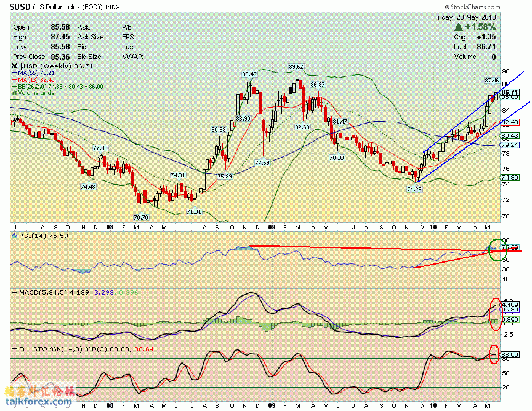
Task: Open the StockCharts.com credit link
Action: click(x=473, y=7)
